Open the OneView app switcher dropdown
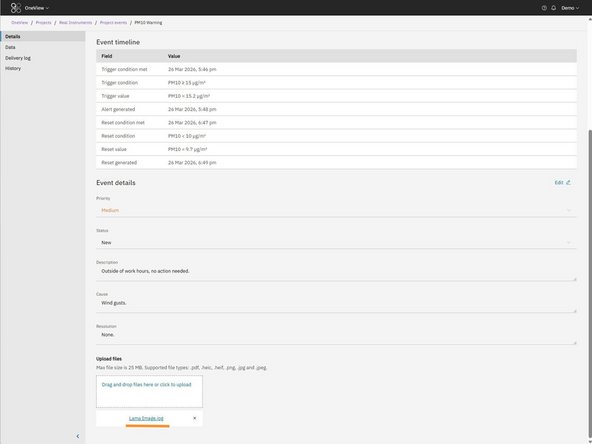592x444 pixels. tap(37, 8)
